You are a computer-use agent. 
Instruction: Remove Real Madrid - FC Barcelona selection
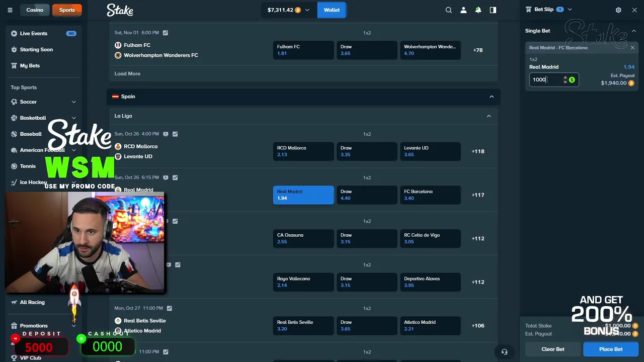click(632, 48)
